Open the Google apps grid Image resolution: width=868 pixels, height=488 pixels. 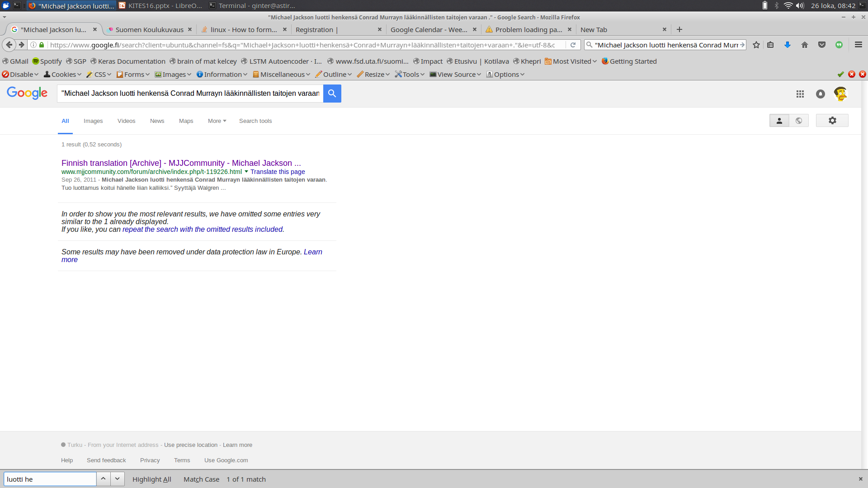(800, 94)
